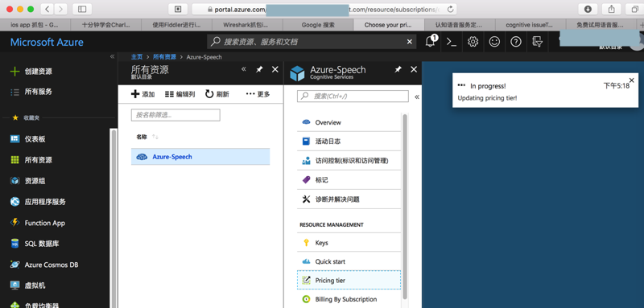Open Function App in the sidebar
Image resolution: width=644 pixels, height=308 pixels.
tap(37, 223)
